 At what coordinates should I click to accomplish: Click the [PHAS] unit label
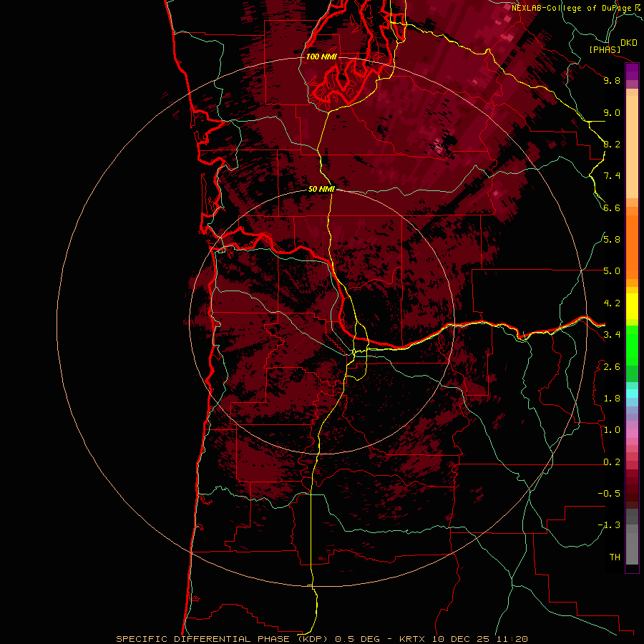(605, 50)
